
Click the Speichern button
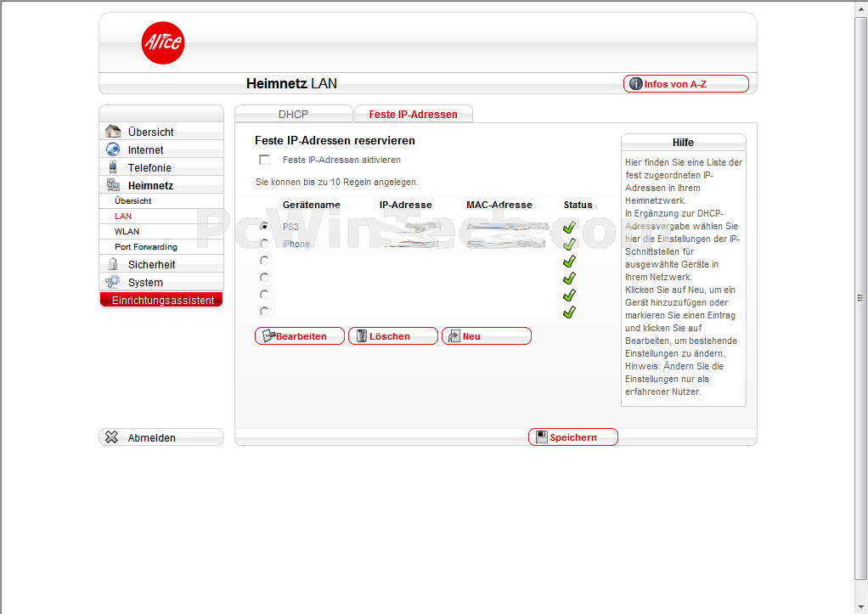(x=573, y=437)
